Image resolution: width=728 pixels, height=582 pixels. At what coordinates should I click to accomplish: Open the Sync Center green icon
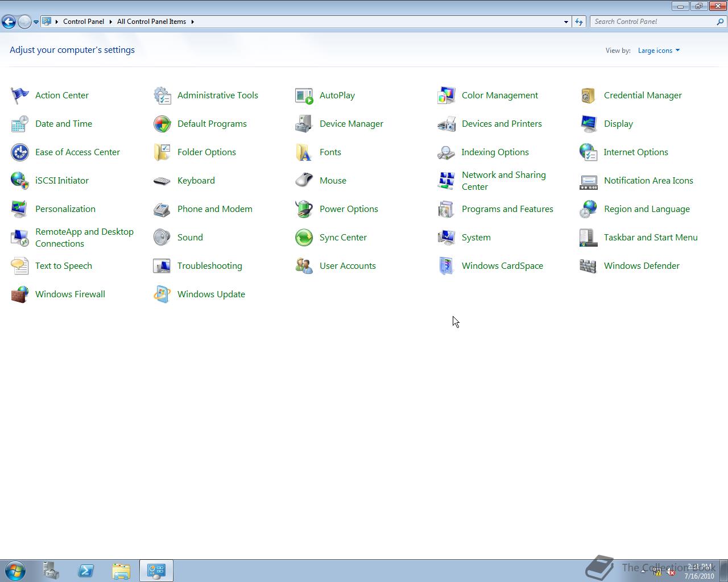[x=304, y=238]
